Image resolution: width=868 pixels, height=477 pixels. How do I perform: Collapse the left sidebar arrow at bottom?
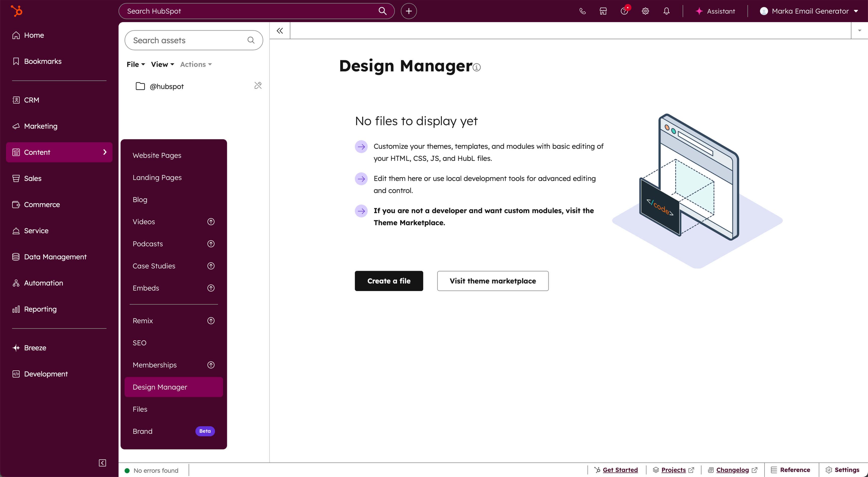tap(102, 463)
